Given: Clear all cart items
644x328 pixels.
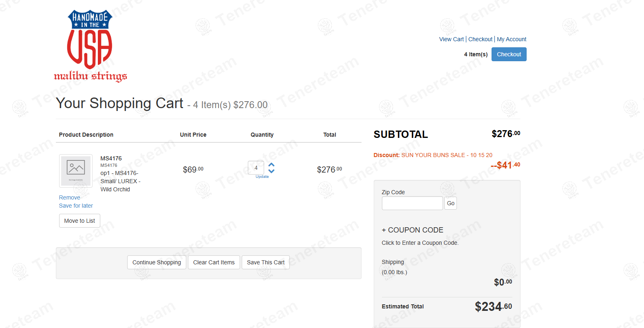Looking at the screenshot, I should tap(214, 262).
